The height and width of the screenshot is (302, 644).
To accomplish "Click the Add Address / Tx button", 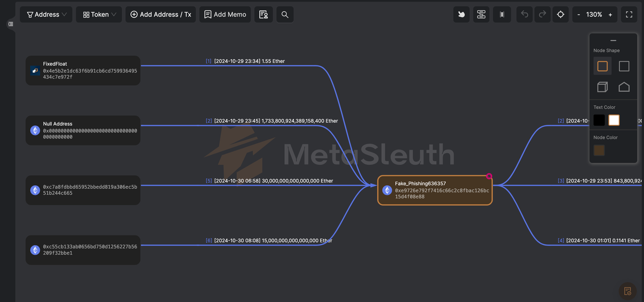I will 160,15.
